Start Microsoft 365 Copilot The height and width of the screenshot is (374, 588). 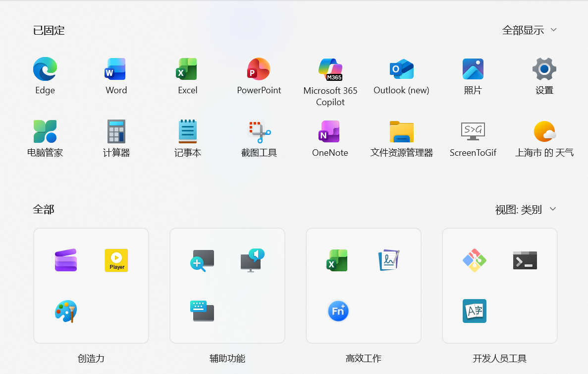point(330,69)
